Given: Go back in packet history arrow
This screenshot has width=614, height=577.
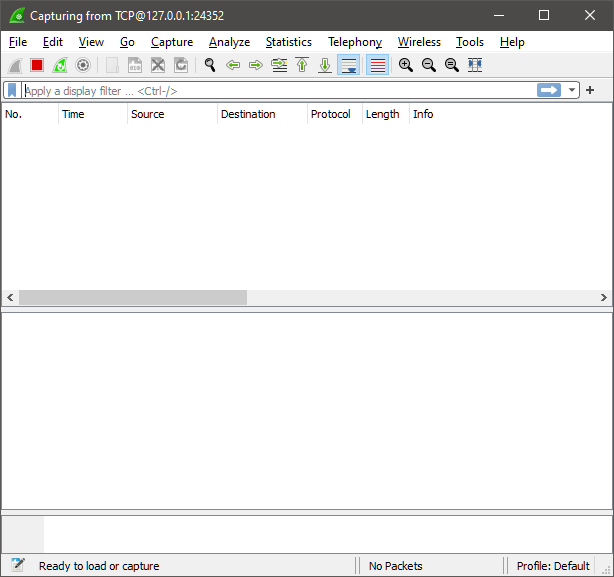Looking at the screenshot, I should tap(233, 65).
